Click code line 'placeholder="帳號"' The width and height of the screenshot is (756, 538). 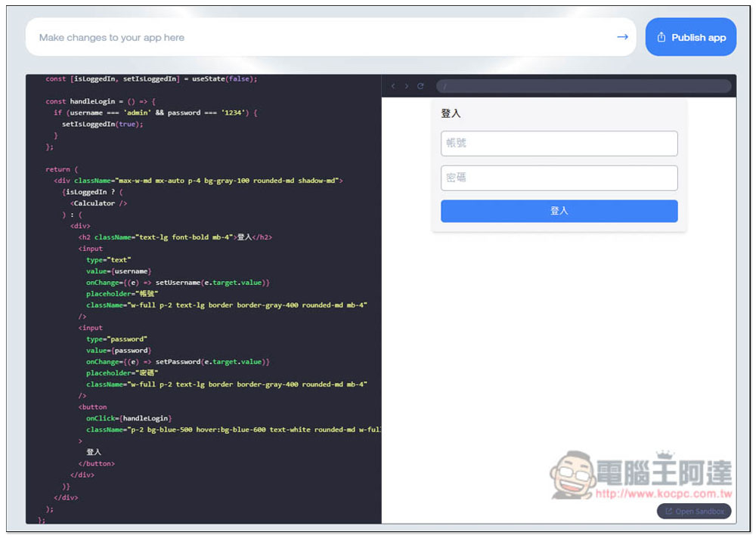tap(122, 294)
